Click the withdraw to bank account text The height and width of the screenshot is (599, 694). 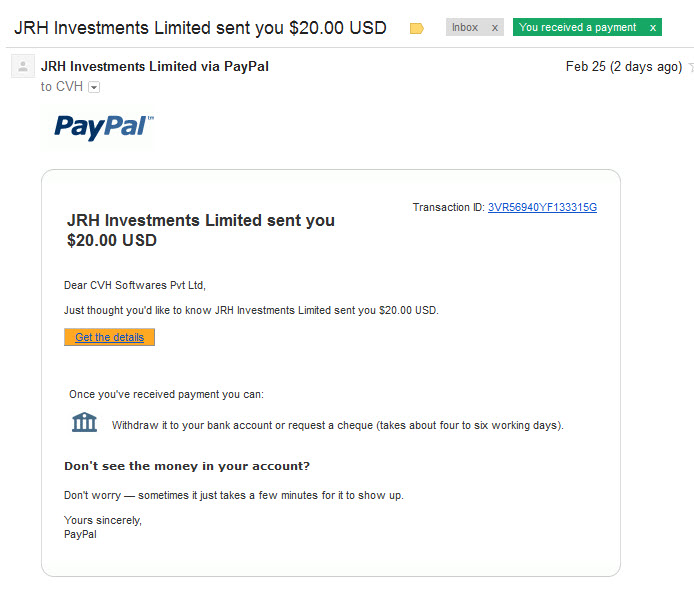tap(338, 425)
